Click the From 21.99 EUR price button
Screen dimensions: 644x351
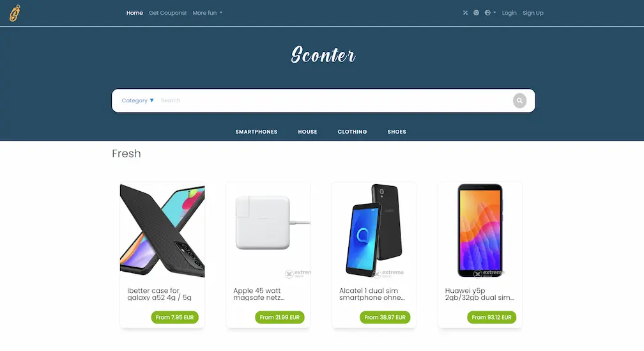(x=280, y=317)
